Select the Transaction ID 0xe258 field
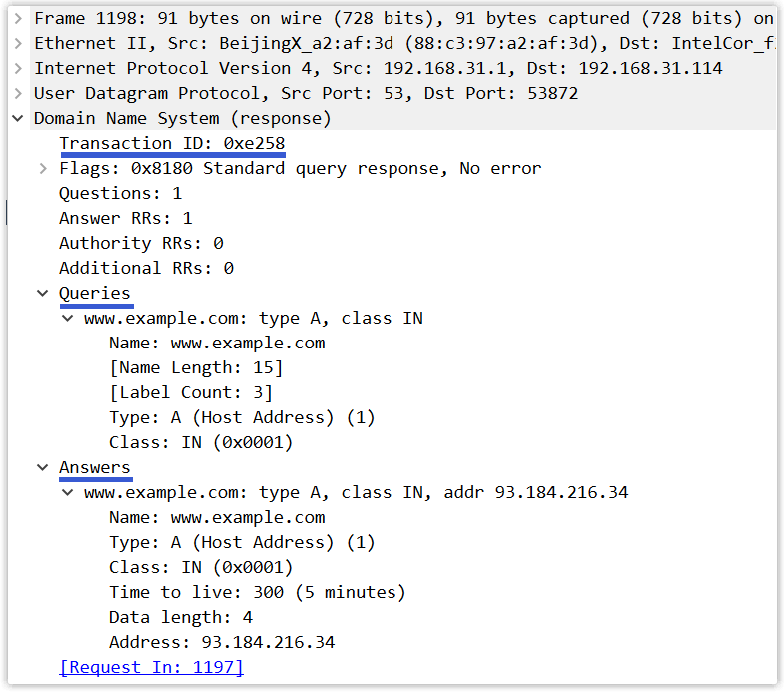Screen dimensions: 784x693 pos(172,144)
